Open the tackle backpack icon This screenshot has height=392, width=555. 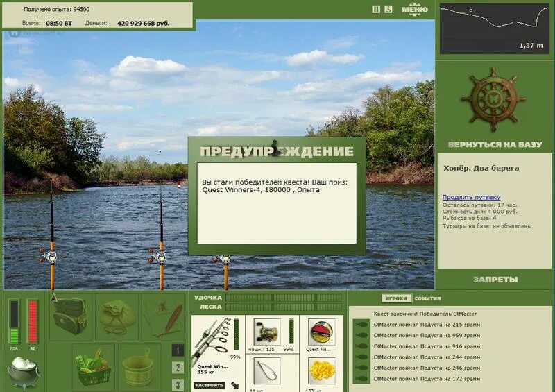[71, 316]
